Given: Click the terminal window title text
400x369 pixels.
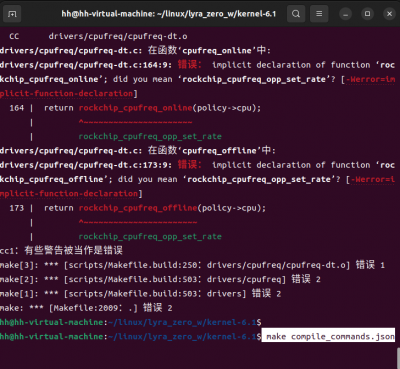Looking at the screenshot, I should point(168,14).
